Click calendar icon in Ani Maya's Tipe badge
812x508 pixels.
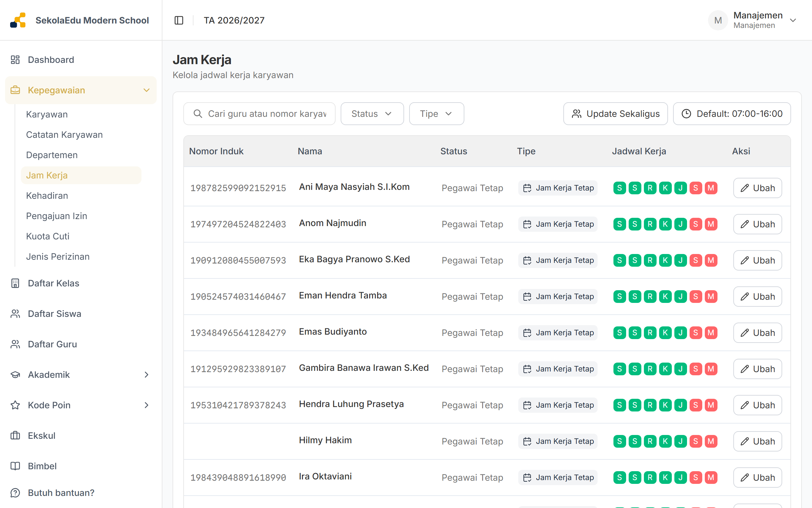(527, 188)
